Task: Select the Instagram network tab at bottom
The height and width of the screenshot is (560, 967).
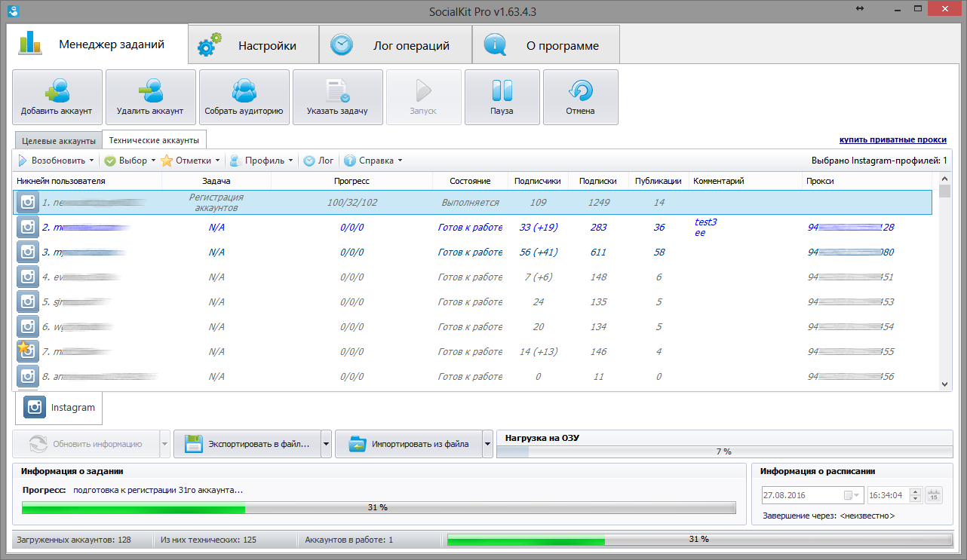Action: point(60,408)
